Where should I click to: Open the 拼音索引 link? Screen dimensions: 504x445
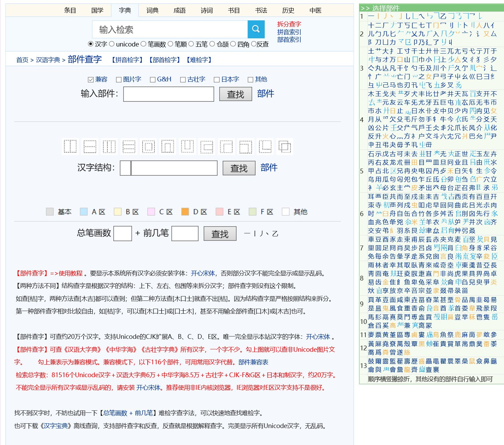tap(289, 32)
